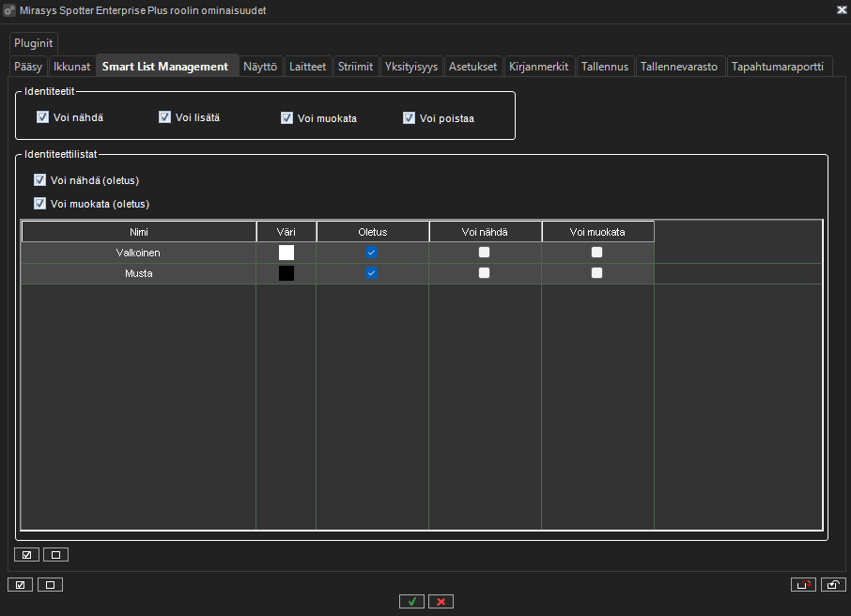This screenshot has width=851, height=616.
Task: Select the Pluginit tab
Action: [35, 43]
